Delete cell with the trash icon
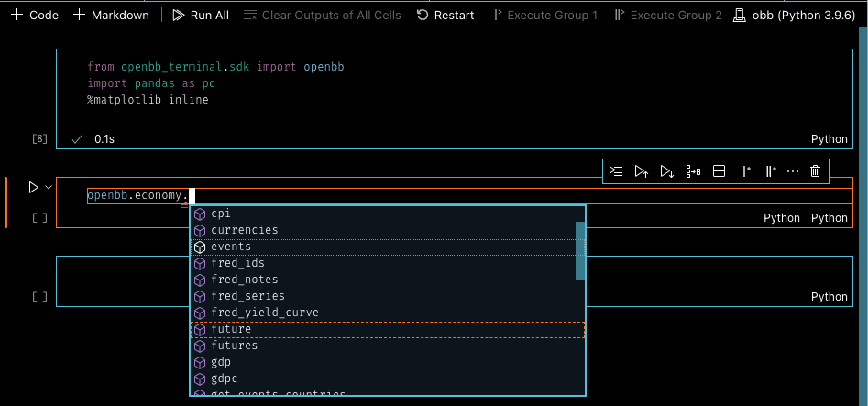This screenshot has width=868, height=406. pos(815,171)
